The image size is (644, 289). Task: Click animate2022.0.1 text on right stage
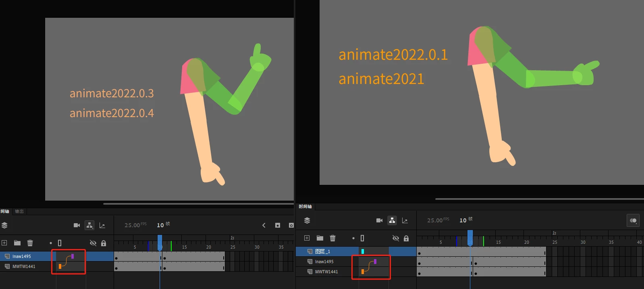pos(393,54)
